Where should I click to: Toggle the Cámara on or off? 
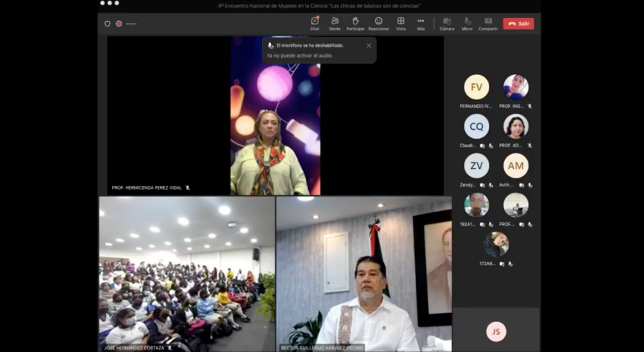447,23
